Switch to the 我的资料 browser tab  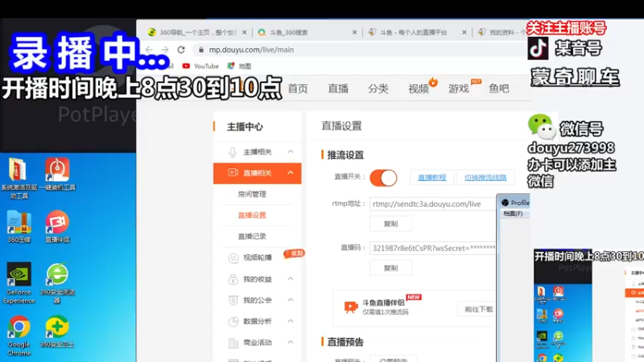coord(501,32)
